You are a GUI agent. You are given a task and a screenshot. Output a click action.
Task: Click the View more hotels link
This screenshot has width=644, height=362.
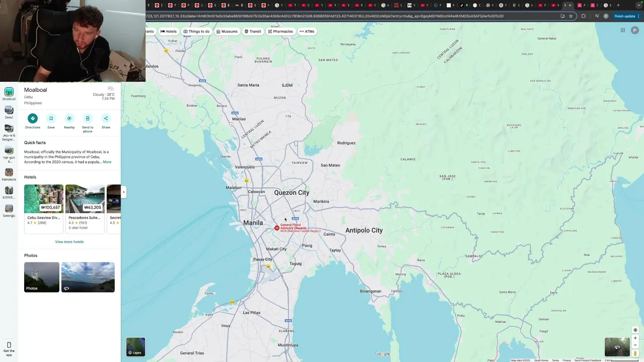tap(69, 242)
